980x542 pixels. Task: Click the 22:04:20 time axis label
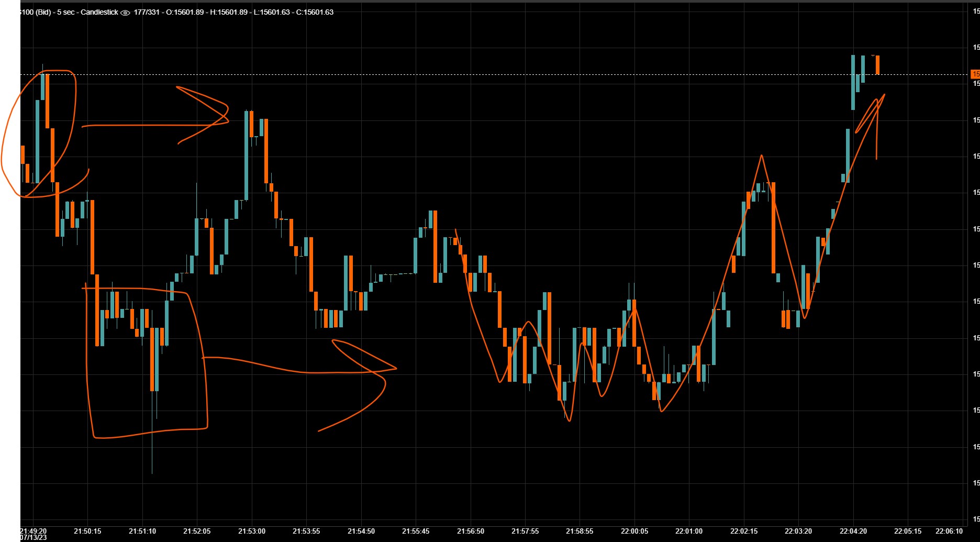(853, 531)
